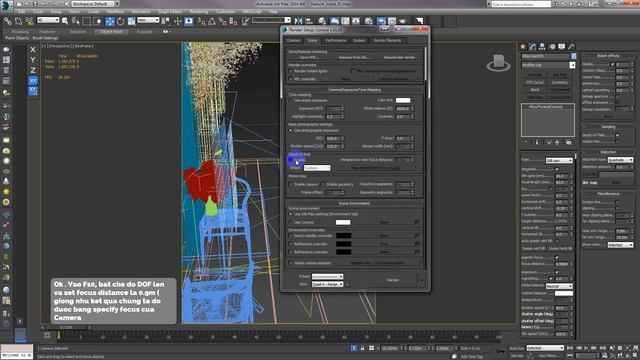Click the Use Corona map None button
This screenshot has height=360, width=640.
pyautogui.click(x=384, y=222)
